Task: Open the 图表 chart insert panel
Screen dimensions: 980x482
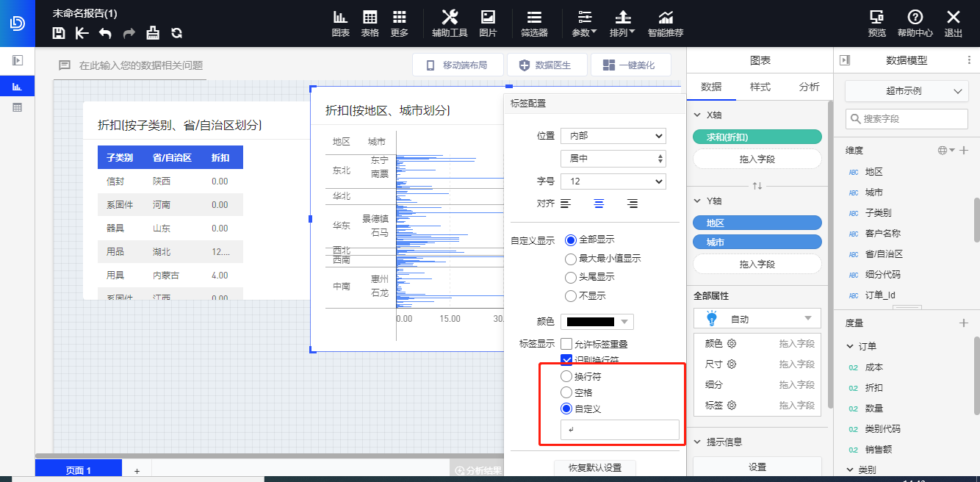Action: coord(340,23)
